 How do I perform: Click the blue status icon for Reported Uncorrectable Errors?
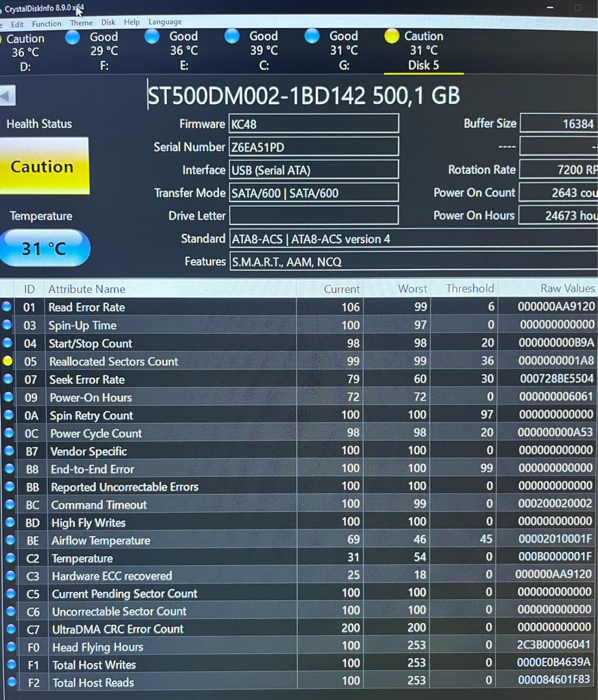(9, 486)
